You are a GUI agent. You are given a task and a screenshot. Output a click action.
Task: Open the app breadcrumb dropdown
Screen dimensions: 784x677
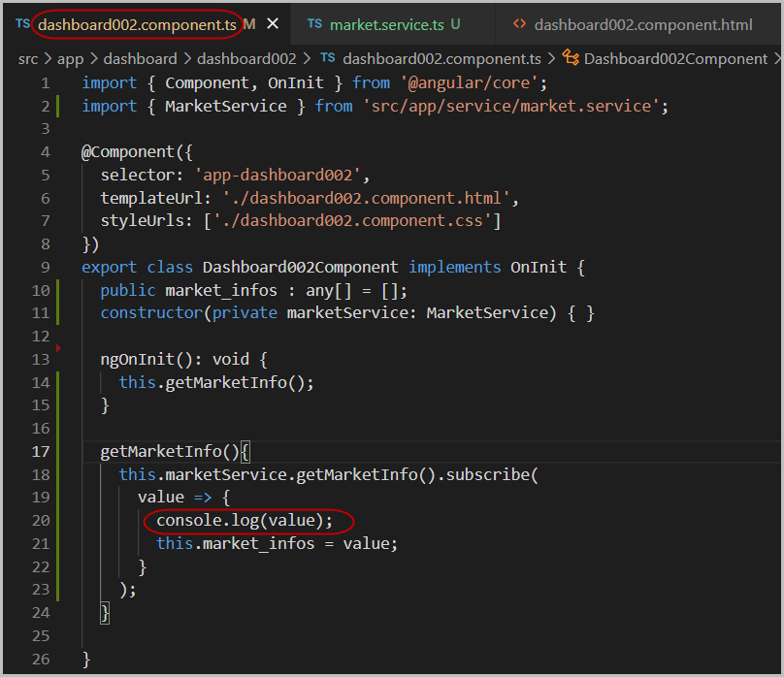coord(70,59)
